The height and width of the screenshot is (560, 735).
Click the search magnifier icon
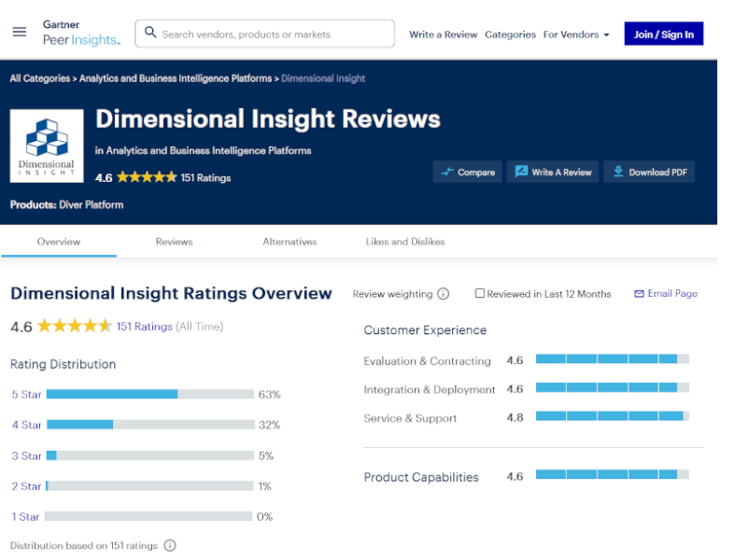(x=150, y=33)
